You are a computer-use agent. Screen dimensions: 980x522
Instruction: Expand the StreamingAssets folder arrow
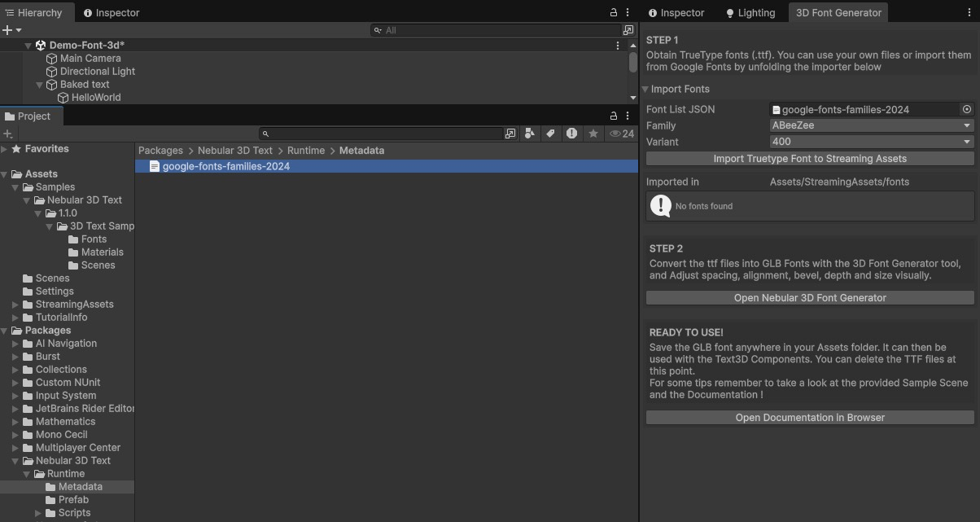15,305
